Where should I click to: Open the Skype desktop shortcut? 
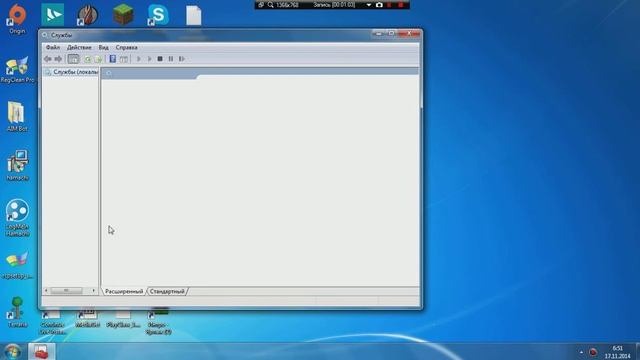(x=158, y=15)
